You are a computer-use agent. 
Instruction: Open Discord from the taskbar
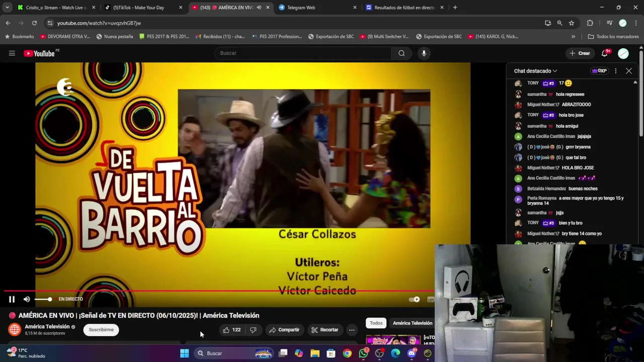(412, 353)
